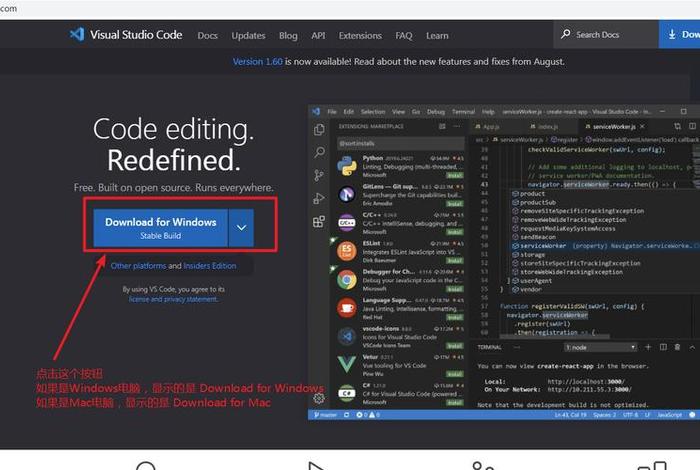The width and height of the screenshot is (700, 470).
Task: Click the Manage gear icon in the activity bar
Action: point(319,398)
